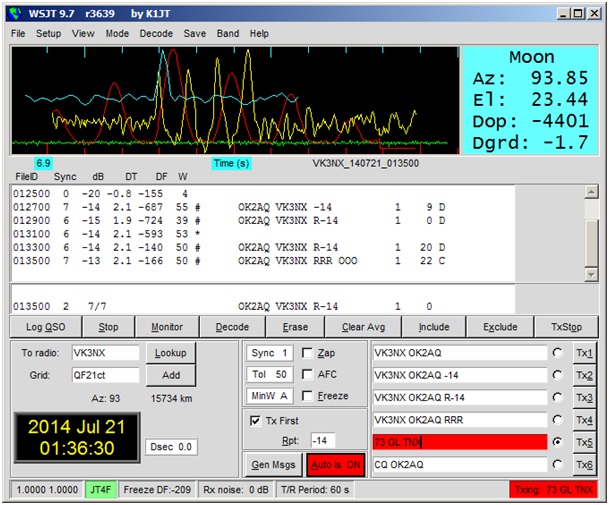
Task: Click the VK3NX OK2AQ RRR message field
Action: pyautogui.click(x=460, y=420)
